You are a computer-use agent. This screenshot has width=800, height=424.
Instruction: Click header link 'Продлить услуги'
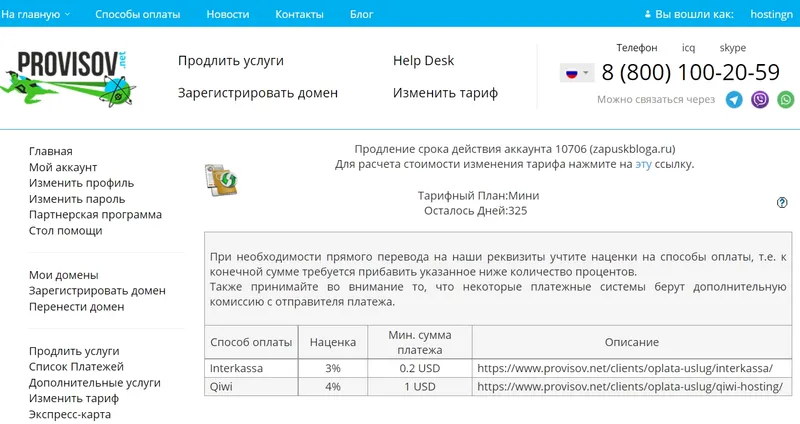click(x=231, y=61)
